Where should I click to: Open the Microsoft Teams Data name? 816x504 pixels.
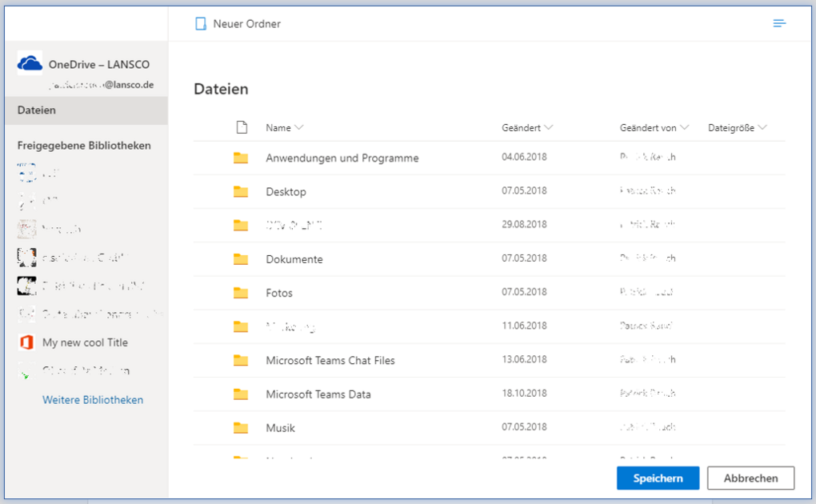[x=318, y=394]
